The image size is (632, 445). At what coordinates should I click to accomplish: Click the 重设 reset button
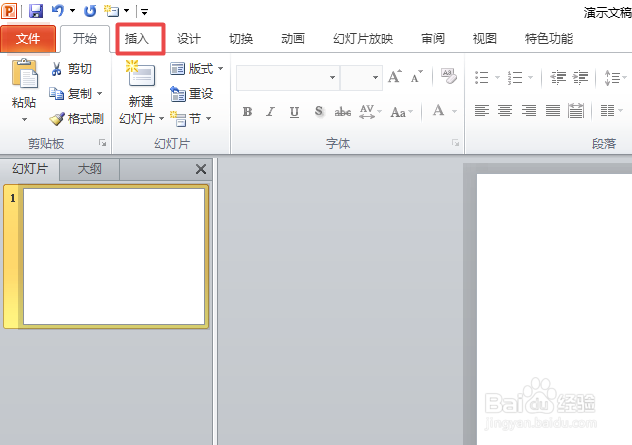[x=191, y=94]
